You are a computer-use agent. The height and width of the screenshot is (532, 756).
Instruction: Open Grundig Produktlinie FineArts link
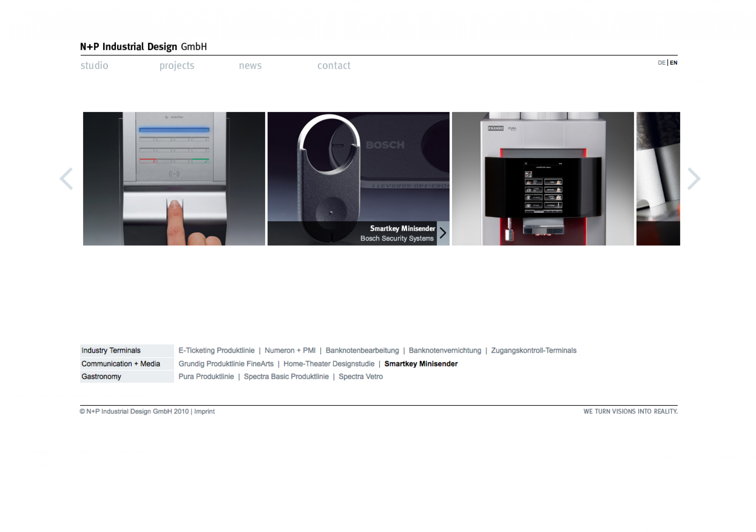226,364
